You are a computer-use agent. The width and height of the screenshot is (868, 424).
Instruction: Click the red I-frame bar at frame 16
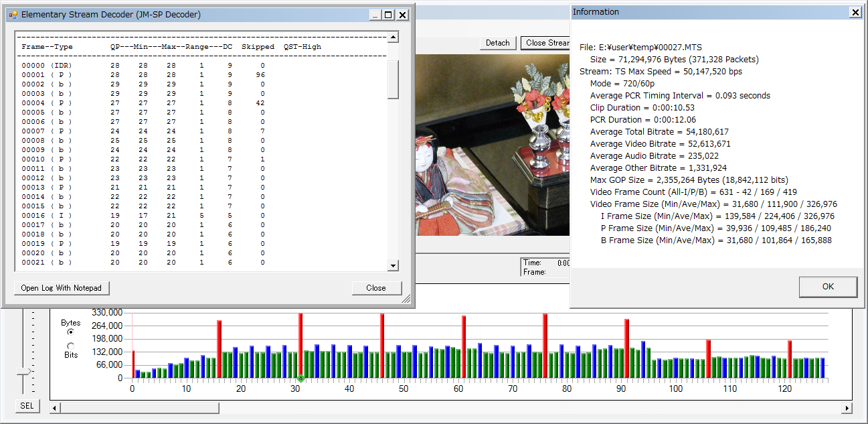pos(219,348)
